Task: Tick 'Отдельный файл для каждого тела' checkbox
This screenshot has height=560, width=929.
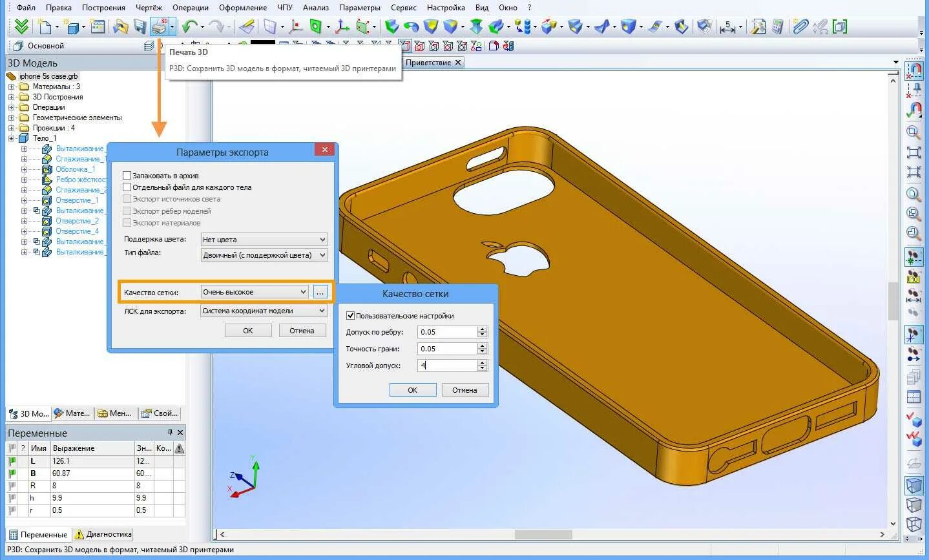Action: coord(127,187)
